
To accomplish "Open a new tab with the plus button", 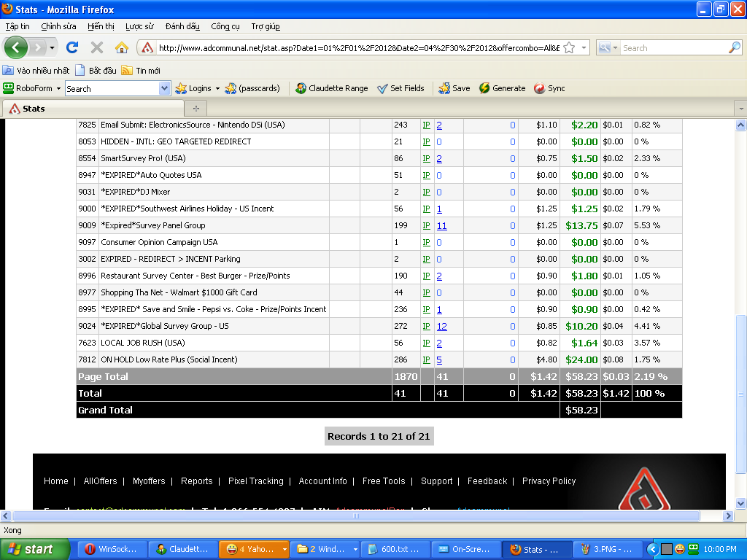I will coord(196,109).
